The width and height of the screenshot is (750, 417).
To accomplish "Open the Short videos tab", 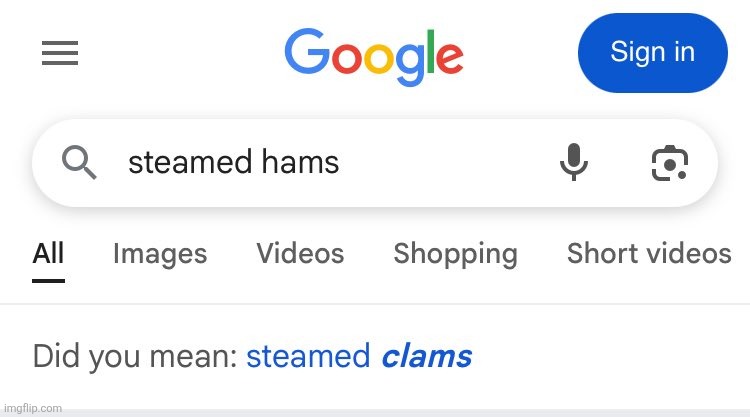I will click(x=649, y=253).
